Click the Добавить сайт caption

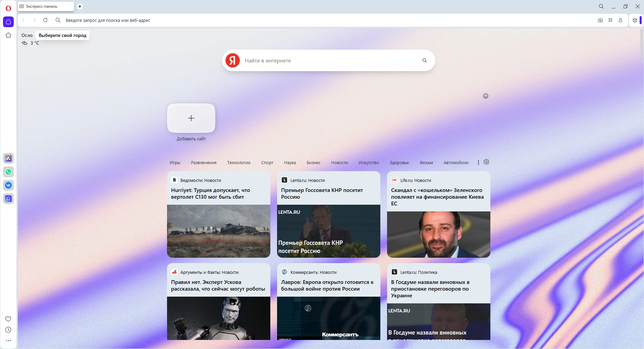(191, 139)
